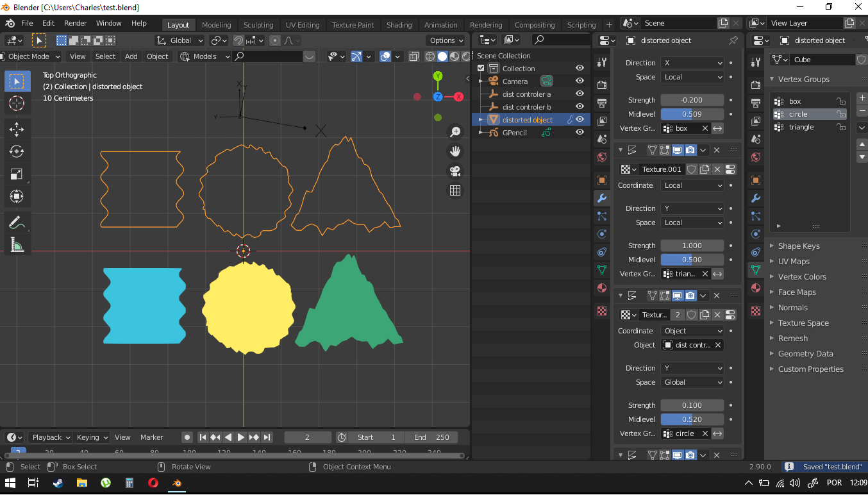Pin the left properties editor to distorted object
This screenshot has height=495, width=868.
(733, 40)
